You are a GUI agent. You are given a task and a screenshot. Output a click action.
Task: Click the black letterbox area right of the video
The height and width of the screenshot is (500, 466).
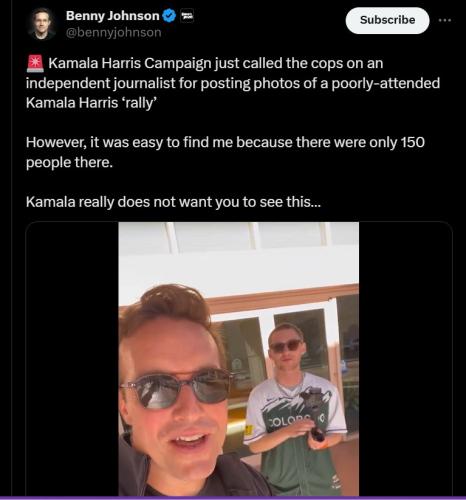coord(405,359)
